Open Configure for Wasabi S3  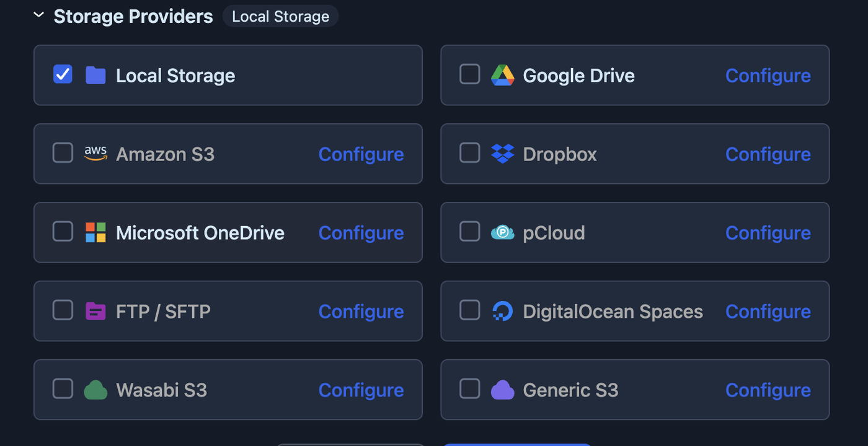point(361,390)
